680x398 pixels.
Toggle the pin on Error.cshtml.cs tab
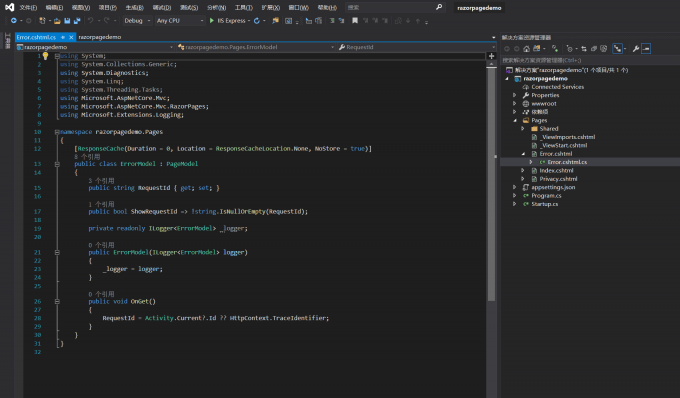click(63, 37)
